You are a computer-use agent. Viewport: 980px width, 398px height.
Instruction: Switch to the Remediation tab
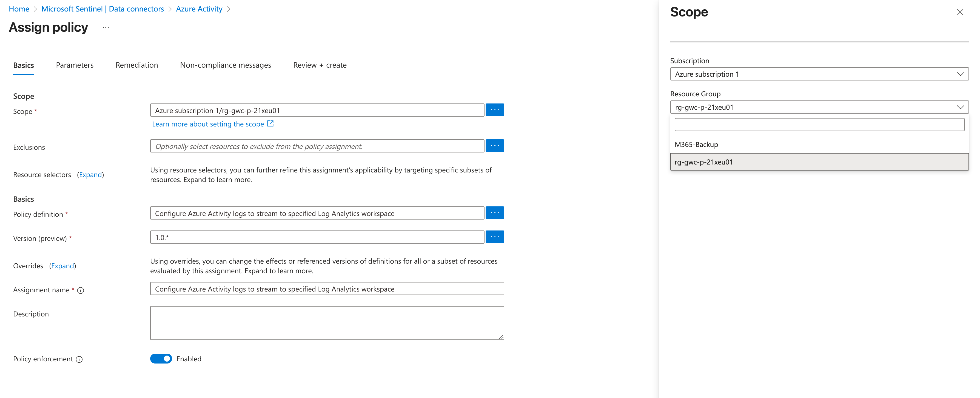[x=136, y=65]
